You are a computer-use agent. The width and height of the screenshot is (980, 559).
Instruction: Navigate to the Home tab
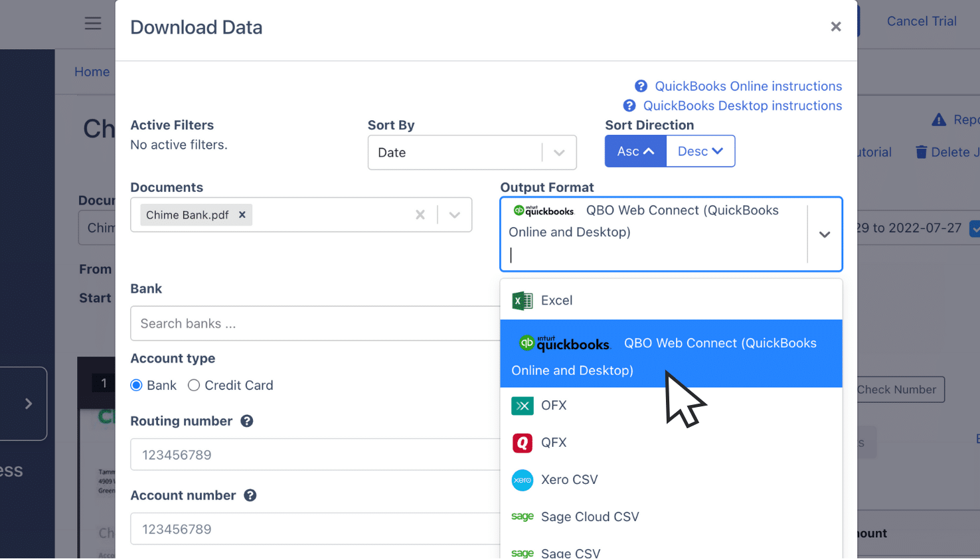pyautogui.click(x=92, y=72)
